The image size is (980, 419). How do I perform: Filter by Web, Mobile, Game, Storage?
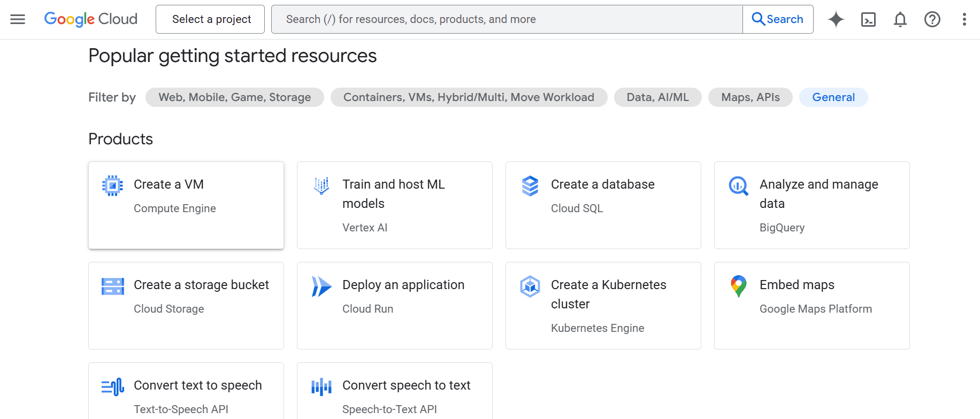point(235,97)
